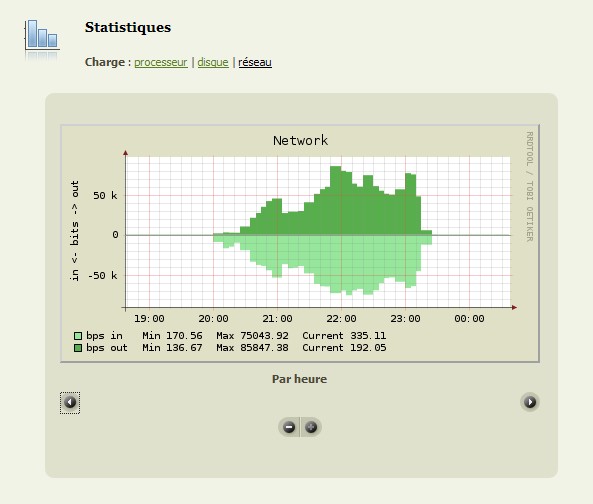Go to next period with right arrow
The image size is (593, 504).
pos(530,402)
